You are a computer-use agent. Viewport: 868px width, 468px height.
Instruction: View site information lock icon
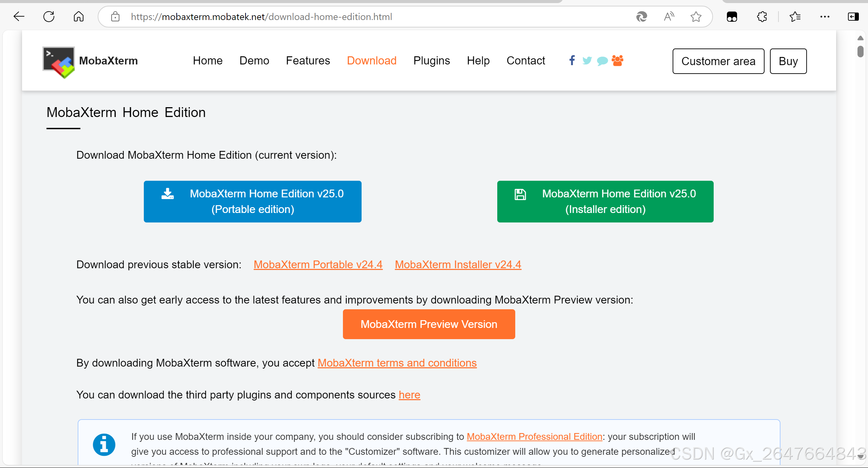point(115,17)
